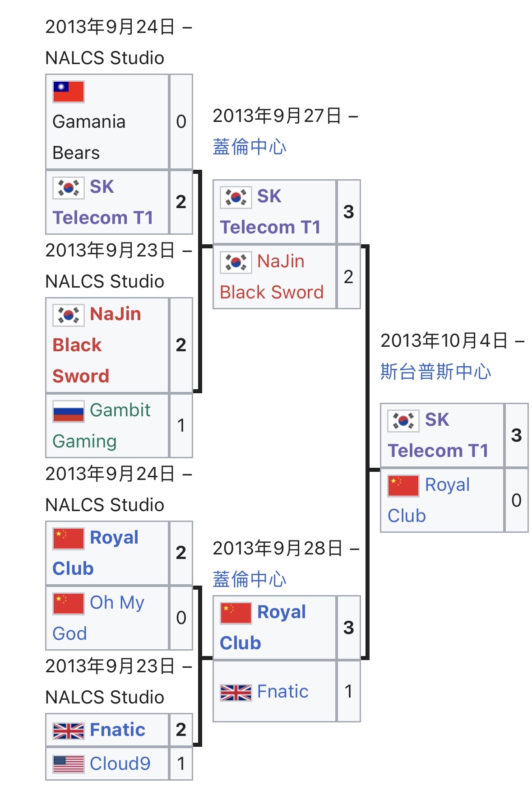Open the Cloud9 team link
The image size is (532, 796).
tap(120, 763)
